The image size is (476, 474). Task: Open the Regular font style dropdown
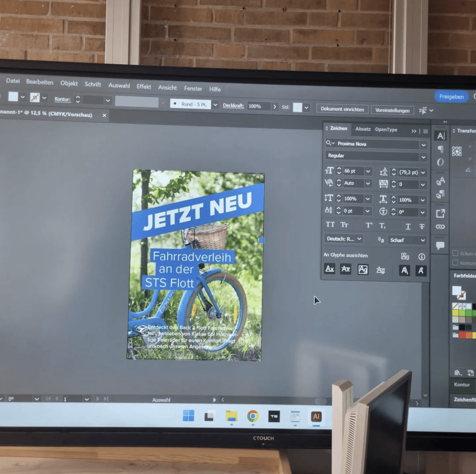click(424, 157)
